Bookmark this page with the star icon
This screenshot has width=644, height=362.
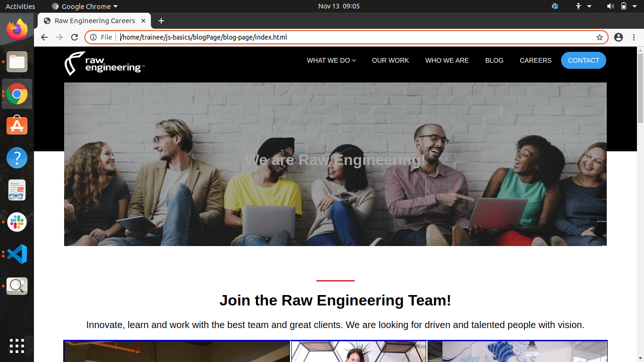point(600,37)
